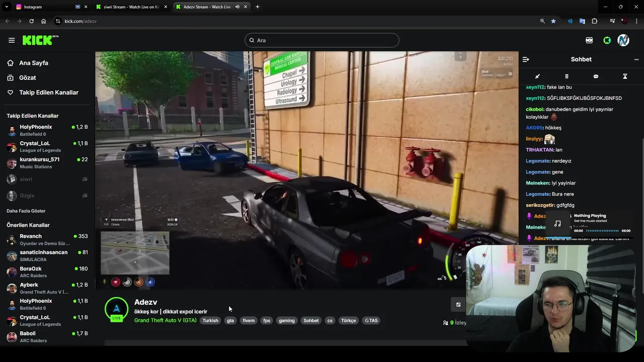
Task: Select the Sohbet tag under stream title
Action: (311, 320)
